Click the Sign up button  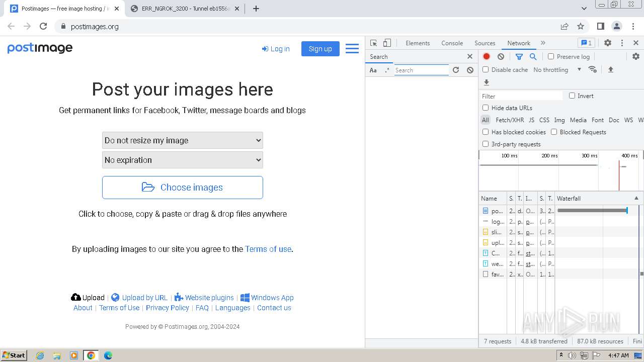point(320,49)
